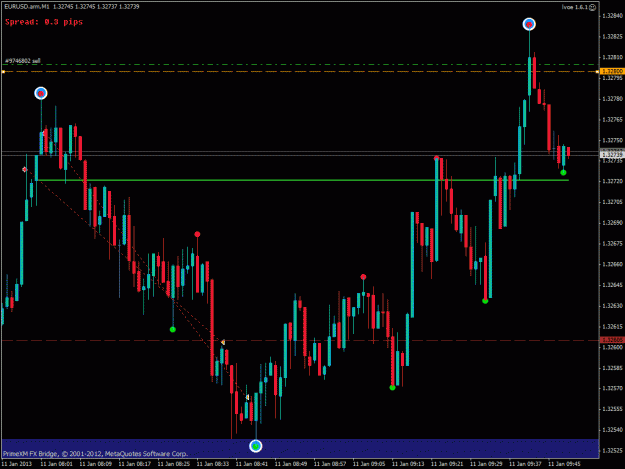The height and width of the screenshot is (469, 625).
Task: Click the '11 Jan 08:41' time label
Action: 252,464
